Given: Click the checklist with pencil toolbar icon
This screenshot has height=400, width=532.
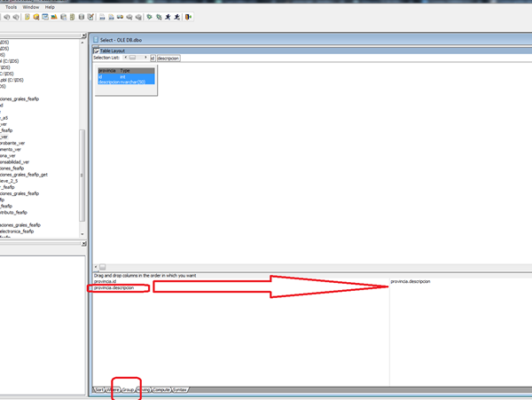Looking at the screenshot, I should click(90, 17).
